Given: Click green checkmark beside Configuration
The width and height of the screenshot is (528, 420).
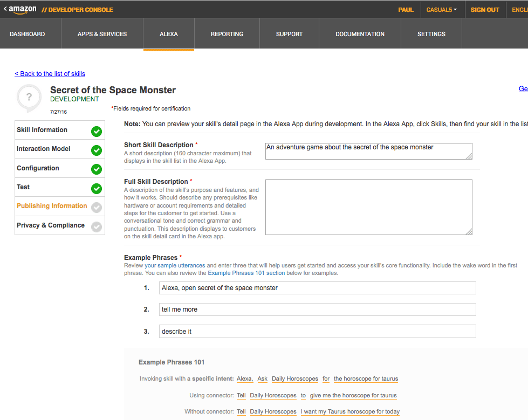Looking at the screenshot, I should [97, 169].
